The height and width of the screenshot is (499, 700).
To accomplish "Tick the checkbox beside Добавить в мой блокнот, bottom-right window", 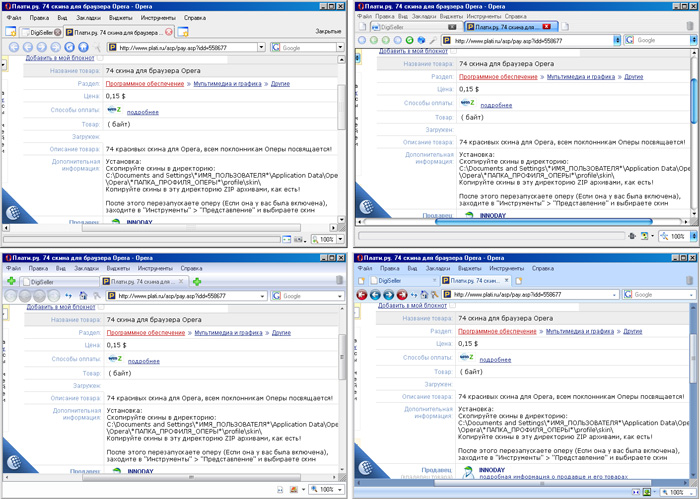I will (x=453, y=306).
